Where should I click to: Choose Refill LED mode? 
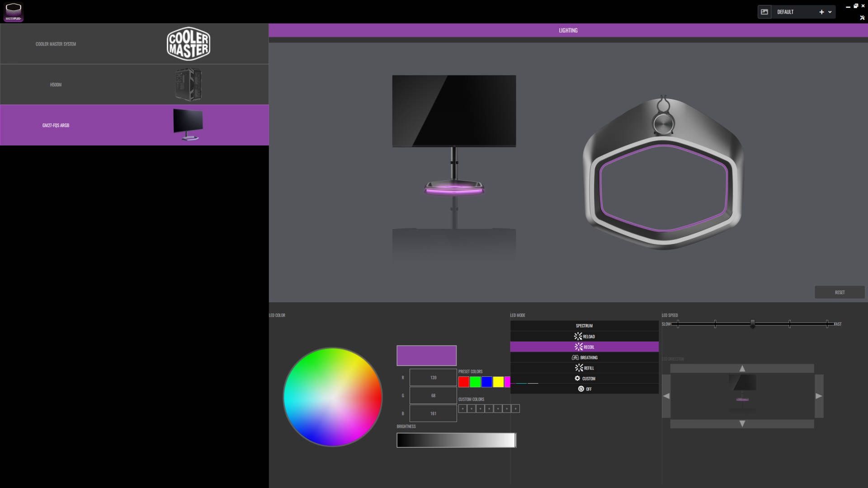(x=584, y=368)
